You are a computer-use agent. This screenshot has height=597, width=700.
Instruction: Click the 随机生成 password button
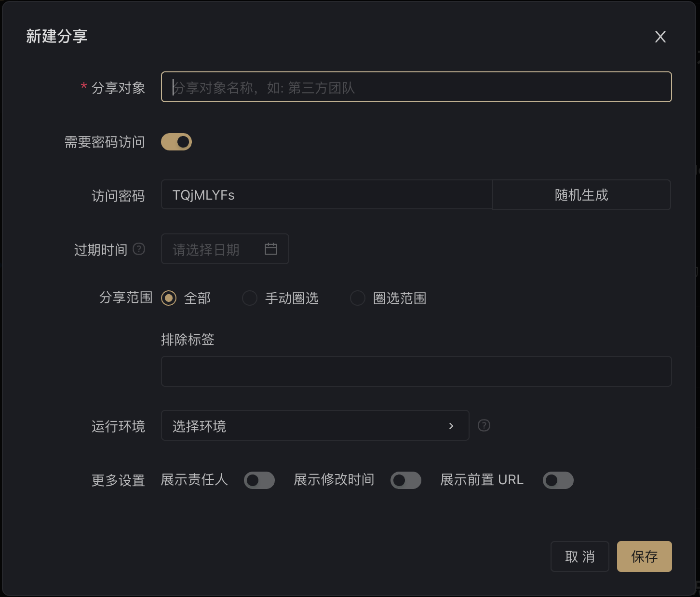(581, 195)
